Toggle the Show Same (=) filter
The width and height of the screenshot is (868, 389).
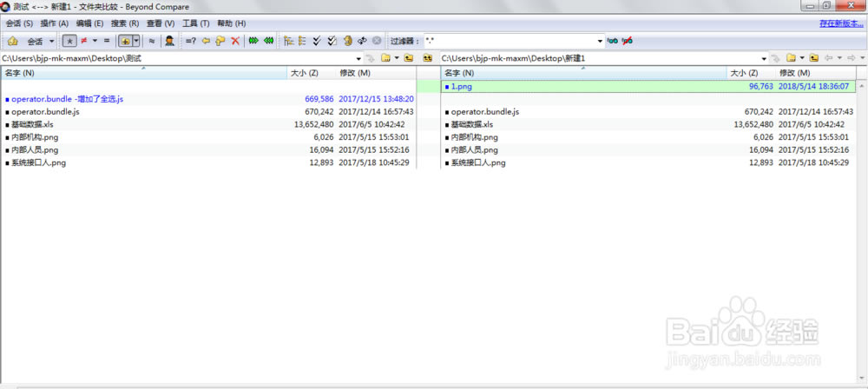coord(106,41)
